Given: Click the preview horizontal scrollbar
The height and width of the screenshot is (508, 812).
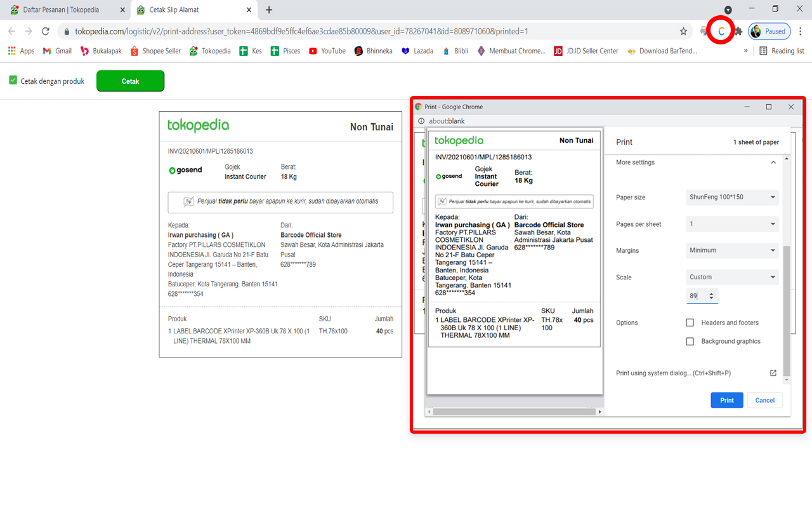Looking at the screenshot, I should [516, 411].
